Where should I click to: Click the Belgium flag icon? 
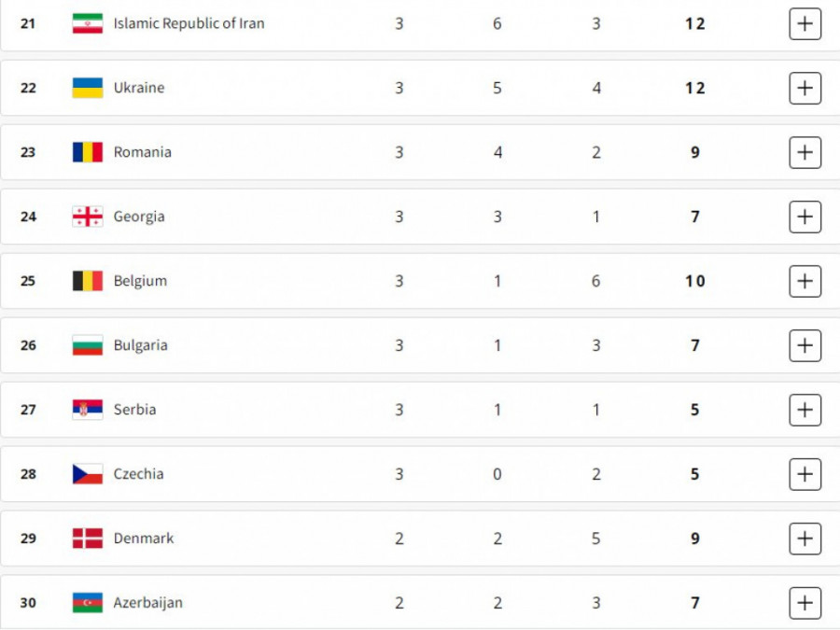tap(88, 281)
